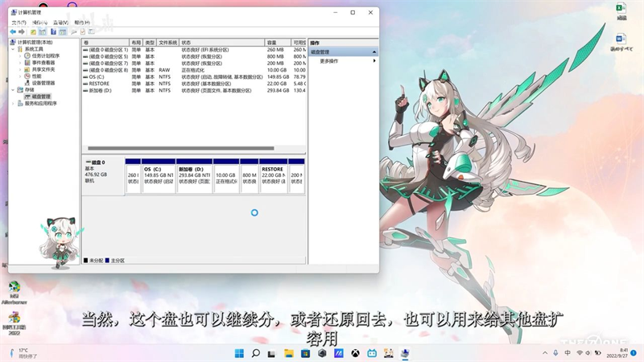644x362 pixels.
Task: Open the Windows Start menu
Action: point(239,353)
